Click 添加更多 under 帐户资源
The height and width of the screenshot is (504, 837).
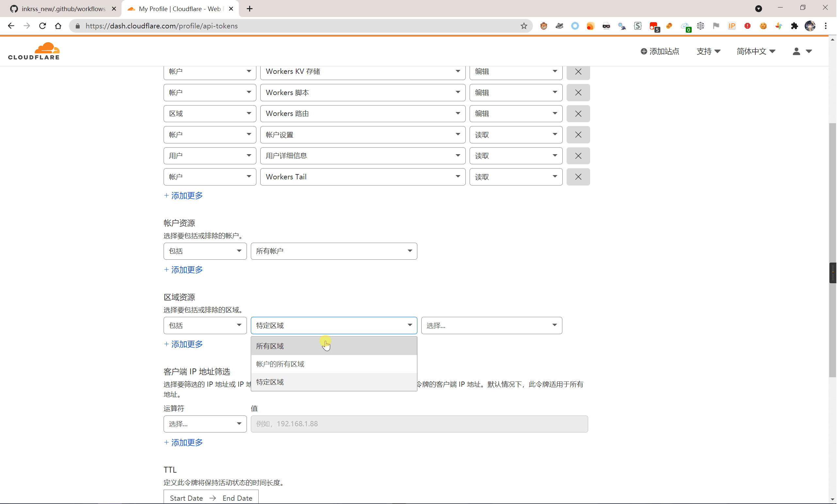coord(183,270)
